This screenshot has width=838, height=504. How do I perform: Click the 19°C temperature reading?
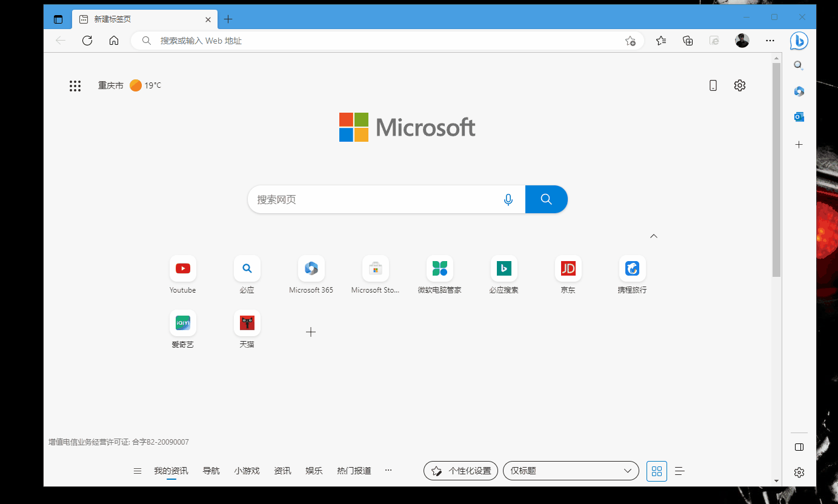pyautogui.click(x=153, y=85)
